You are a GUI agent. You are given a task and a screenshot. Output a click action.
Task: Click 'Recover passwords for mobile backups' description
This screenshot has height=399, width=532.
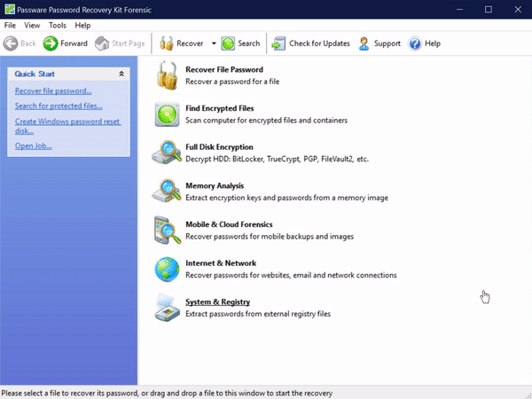pyautogui.click(x=270, y=236)
